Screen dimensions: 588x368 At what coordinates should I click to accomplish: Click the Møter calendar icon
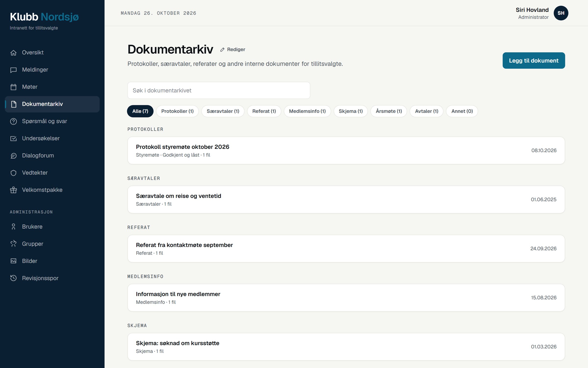click(x=13, y=87)
